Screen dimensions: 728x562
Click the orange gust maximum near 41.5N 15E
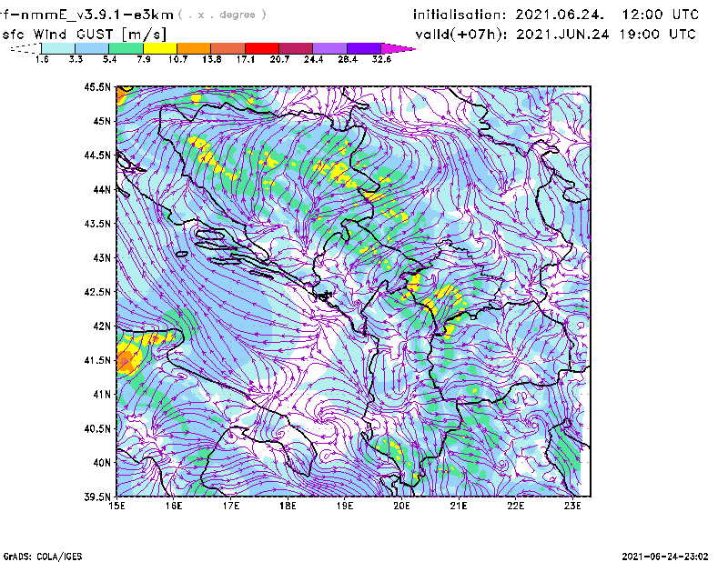pos(125,360)
